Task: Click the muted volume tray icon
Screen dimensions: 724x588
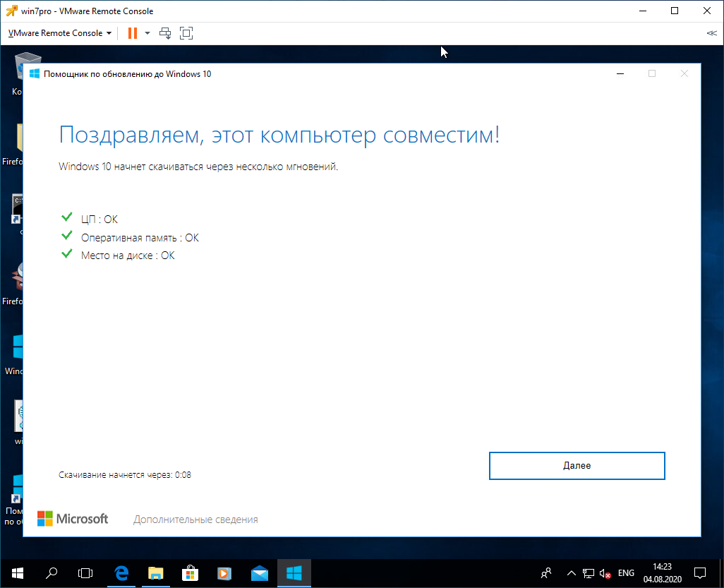Action: [605, 574]
